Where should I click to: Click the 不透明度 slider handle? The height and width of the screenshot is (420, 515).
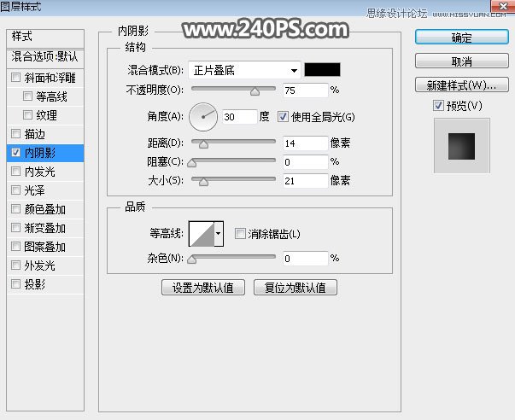pyautogui.click(x=255, y=91)
